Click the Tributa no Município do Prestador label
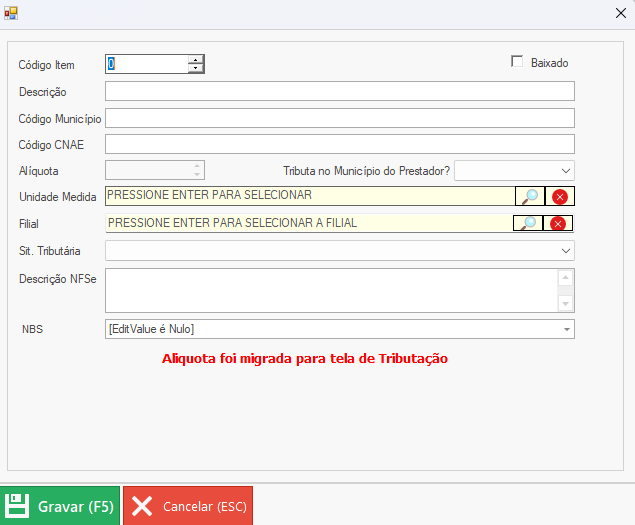This screenshot has height=525, width=635. (367, 171)
